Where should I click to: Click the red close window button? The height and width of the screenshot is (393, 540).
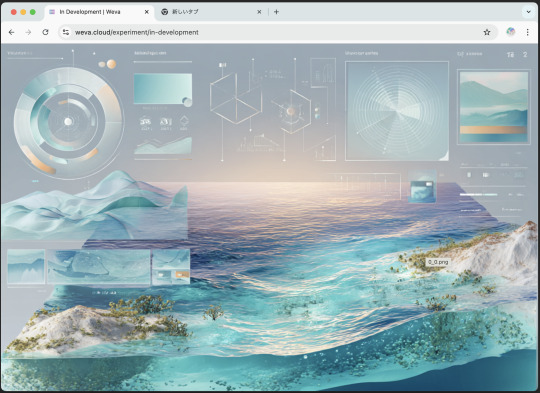pos(14,12)
